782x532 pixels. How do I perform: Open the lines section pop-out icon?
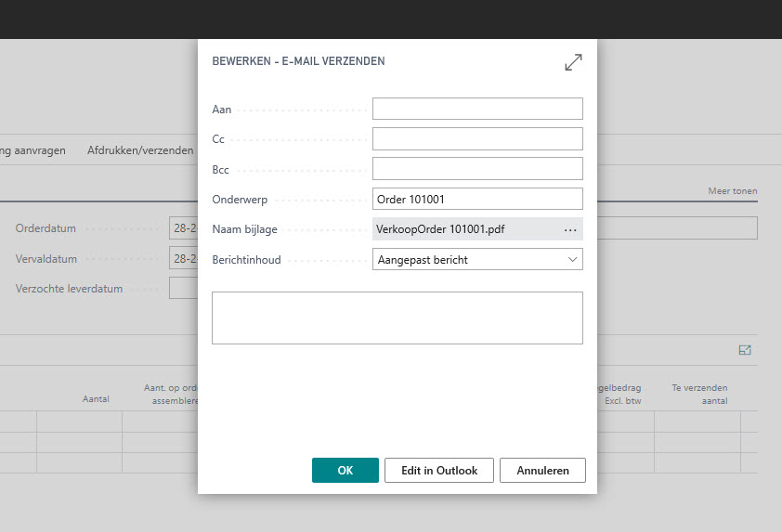744,350
